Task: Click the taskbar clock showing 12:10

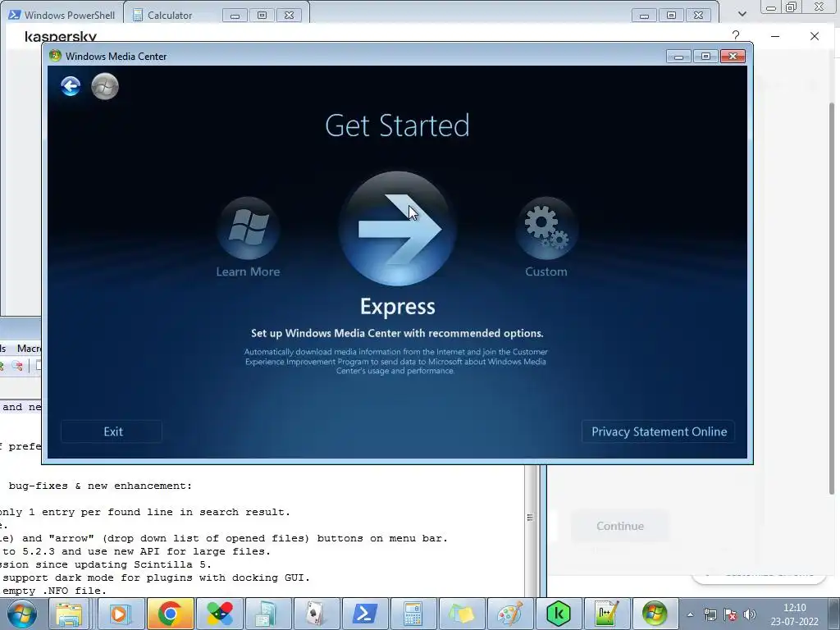Action: (794, 614)
